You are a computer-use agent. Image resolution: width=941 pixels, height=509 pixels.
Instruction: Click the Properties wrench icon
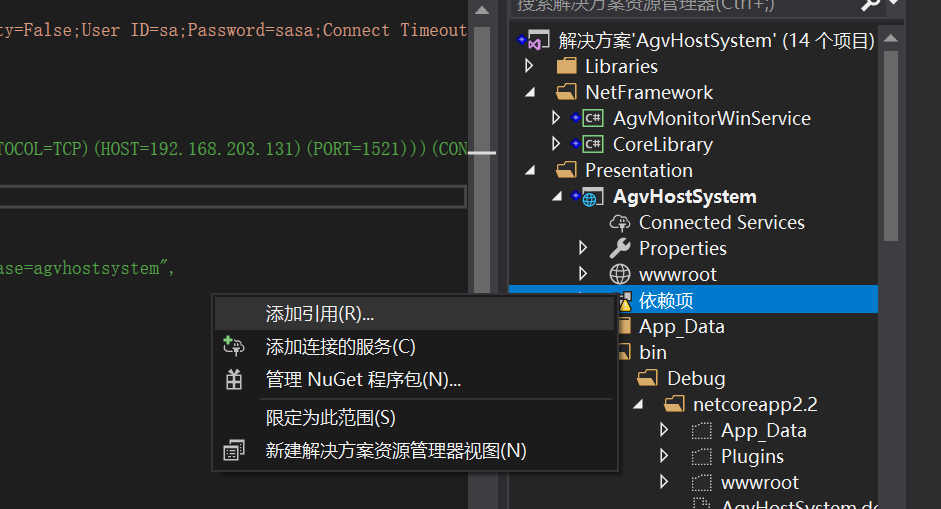coord(620,248)
